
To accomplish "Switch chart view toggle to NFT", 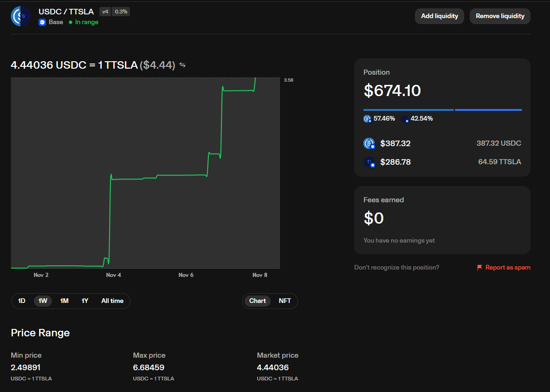I will pyautogui.click(x=285, y=301).
